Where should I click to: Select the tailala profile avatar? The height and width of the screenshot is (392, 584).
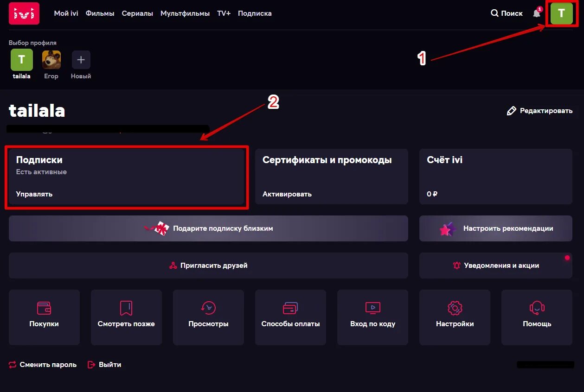(x=22, y=60)
